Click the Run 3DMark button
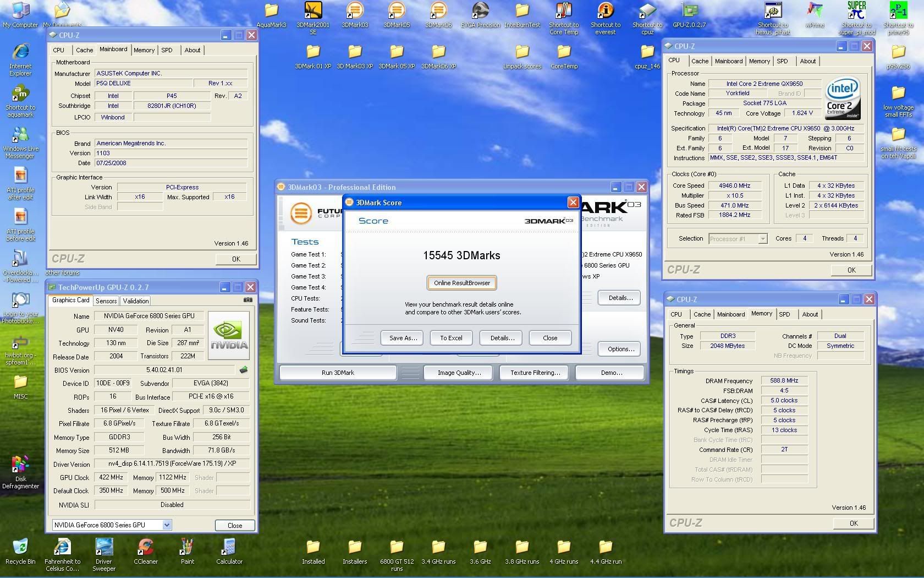 click(338, 373)
